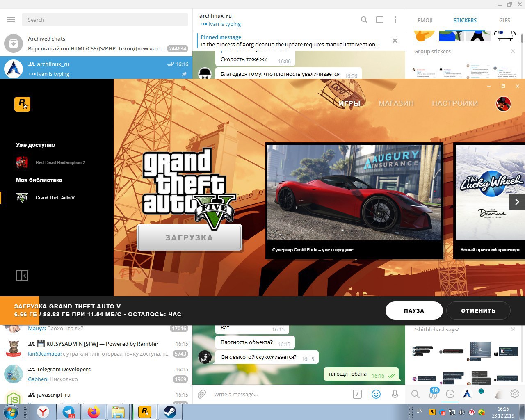
Task: Open sticker settings gear icon
Action: tap(514, 394)
